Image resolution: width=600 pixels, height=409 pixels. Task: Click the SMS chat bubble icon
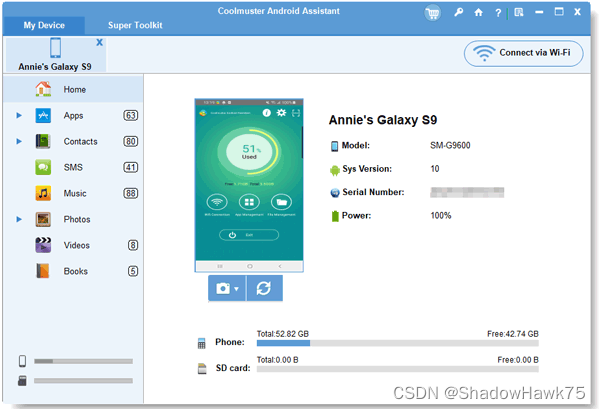[x=43, y=167]
